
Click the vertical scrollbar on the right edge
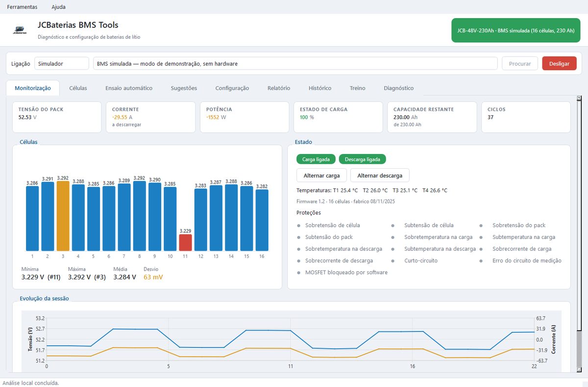tap(579, 234)
